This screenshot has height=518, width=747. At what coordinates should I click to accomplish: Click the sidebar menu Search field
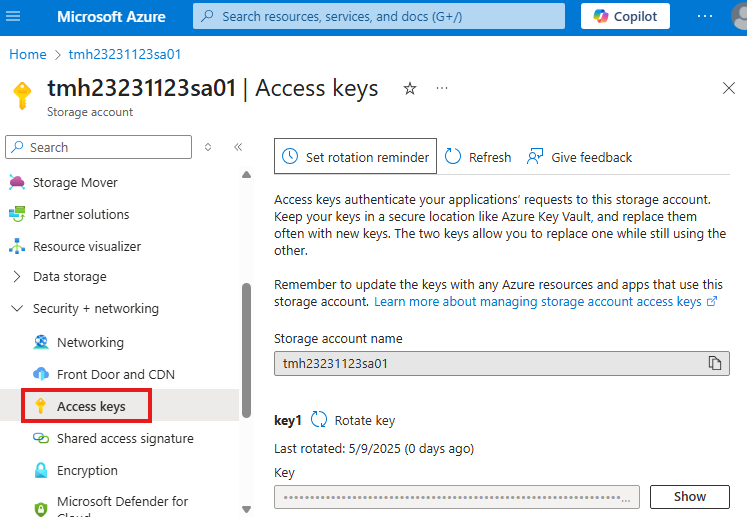coord(99,147)
